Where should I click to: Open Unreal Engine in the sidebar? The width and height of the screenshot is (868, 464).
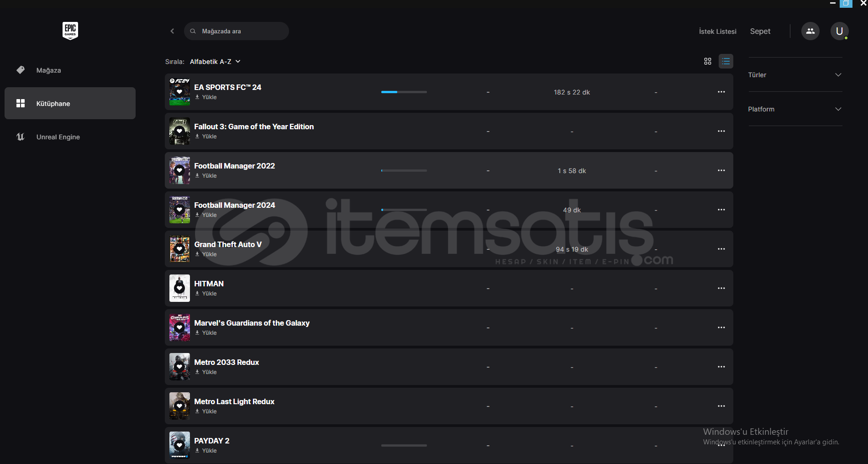tap(70, 137)
